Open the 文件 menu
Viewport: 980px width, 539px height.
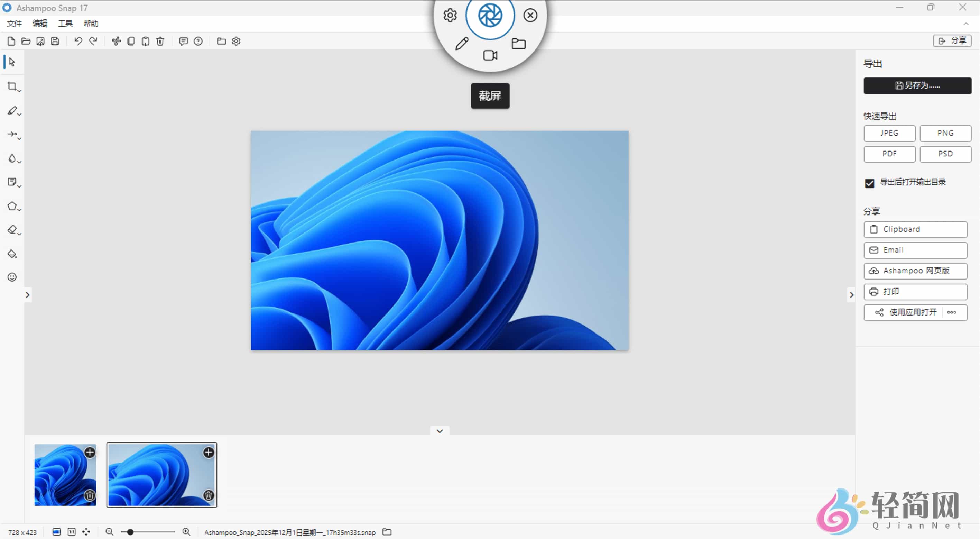click(14, 24)
